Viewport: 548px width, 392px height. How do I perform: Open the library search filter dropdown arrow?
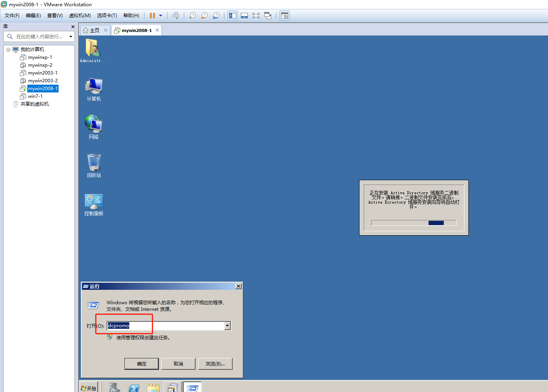coord(71,37)
